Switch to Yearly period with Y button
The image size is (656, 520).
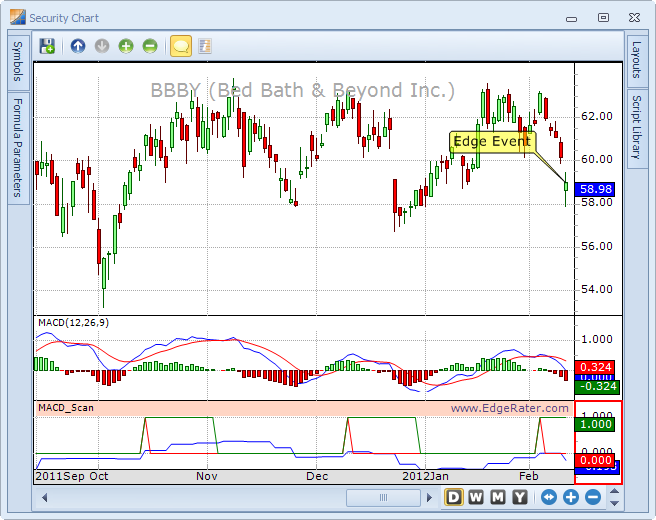click(x=520, y=497)
